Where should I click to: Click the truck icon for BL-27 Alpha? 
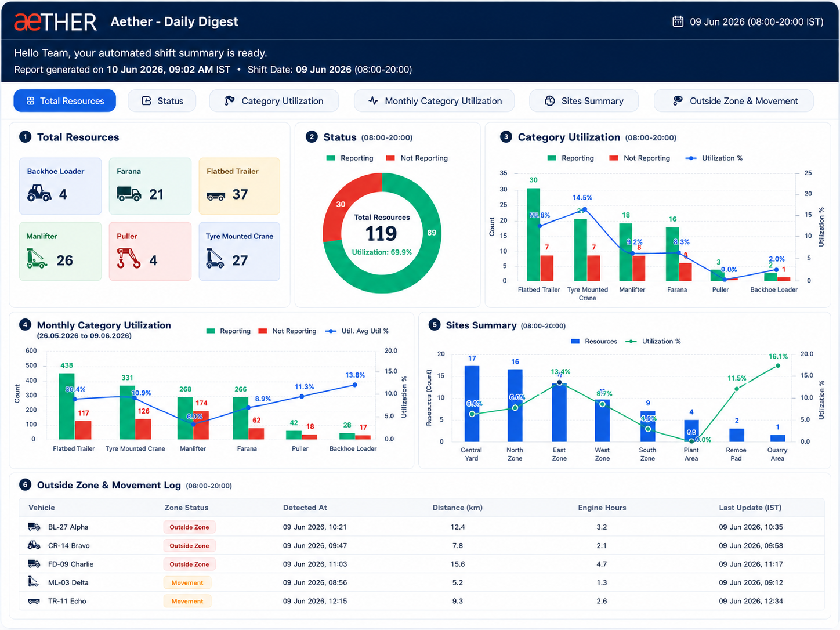point(34,527)
